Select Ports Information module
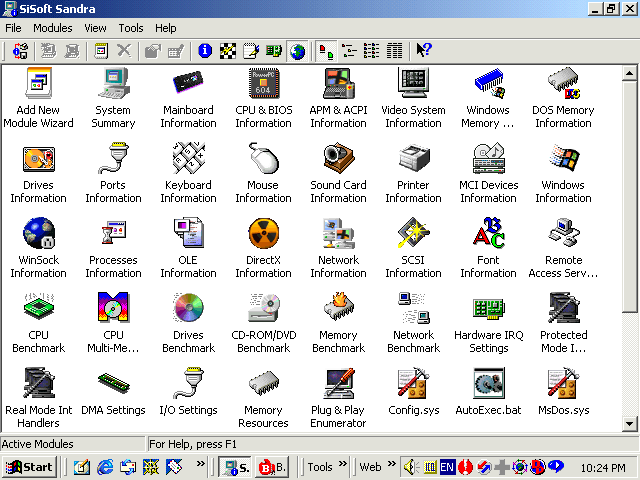The image size is (640, 480). tap(113, 173)
